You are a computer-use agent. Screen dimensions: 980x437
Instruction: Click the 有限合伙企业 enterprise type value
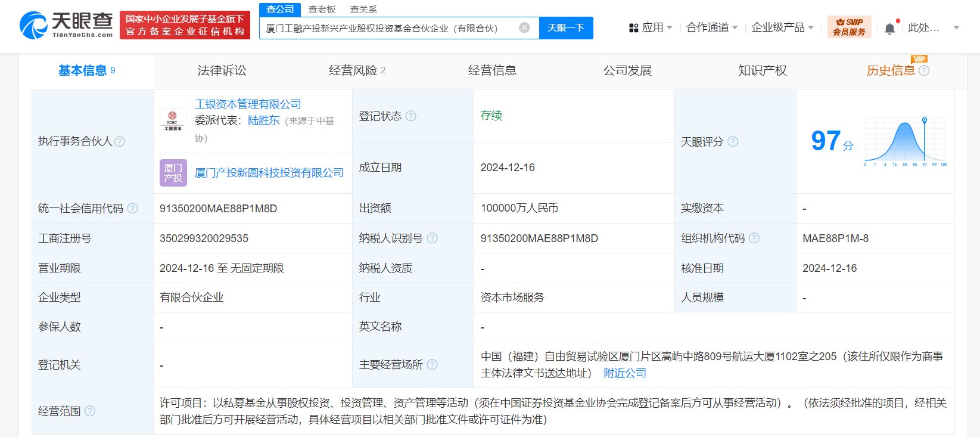[192, 297]
